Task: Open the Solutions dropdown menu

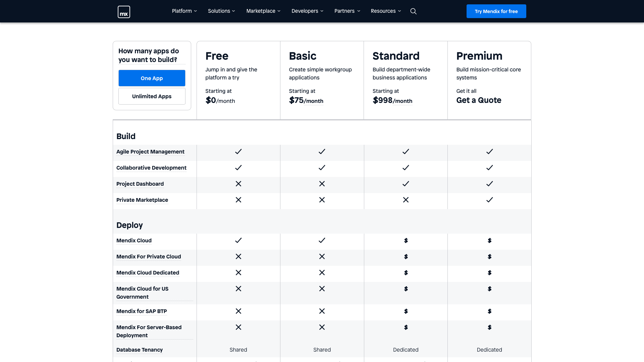Action: (221, 11)
